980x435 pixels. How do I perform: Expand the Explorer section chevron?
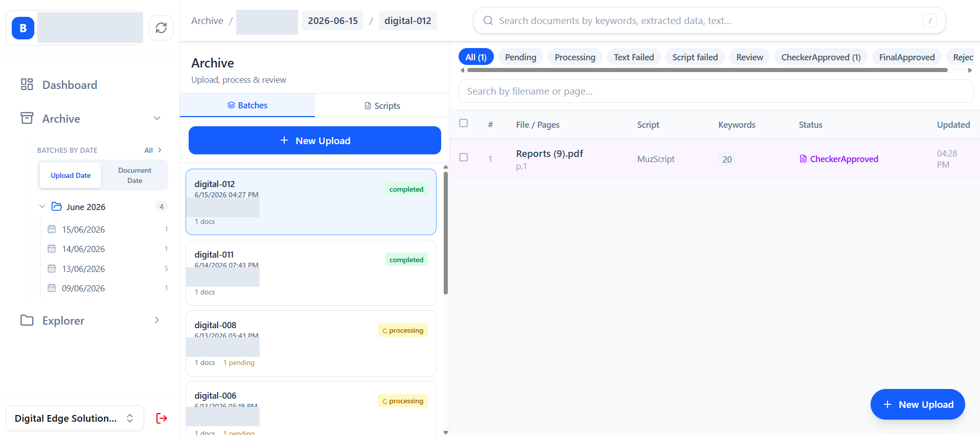tap(157, 320)
